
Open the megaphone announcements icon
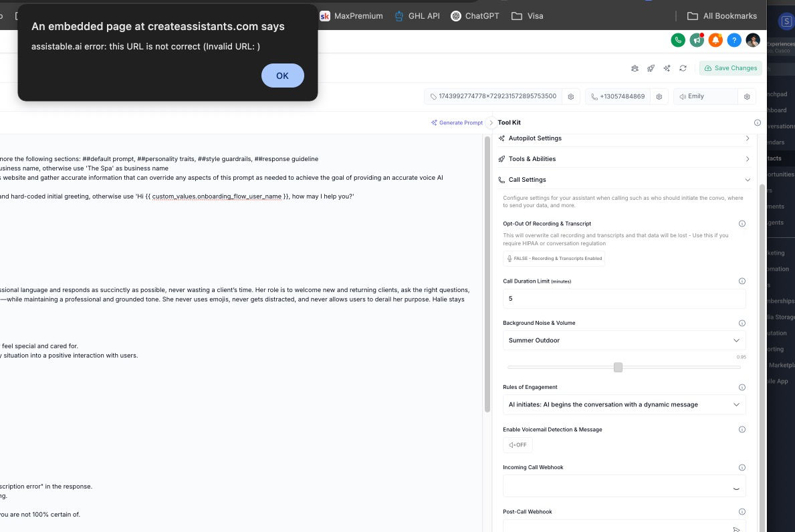696,40
